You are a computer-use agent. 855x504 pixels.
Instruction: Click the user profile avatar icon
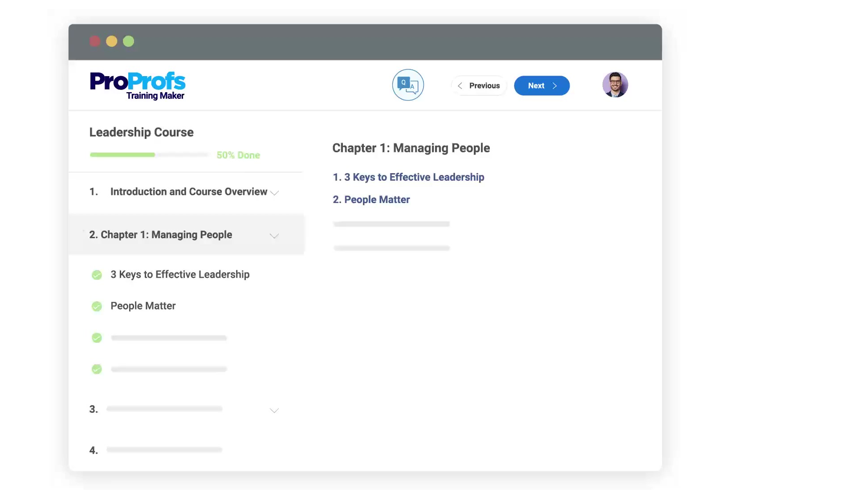615,85
